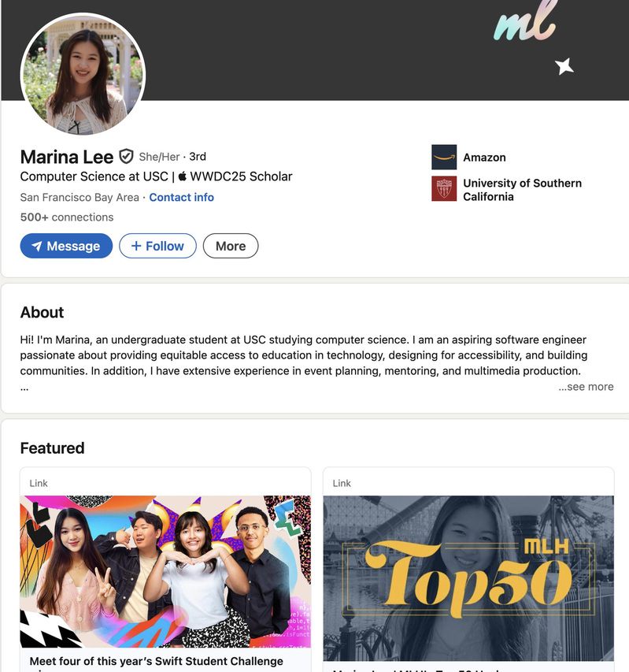Viewport: 629px width, 672px height.
Task: Click the white star in banner
Action: click(x=564, y=66)
